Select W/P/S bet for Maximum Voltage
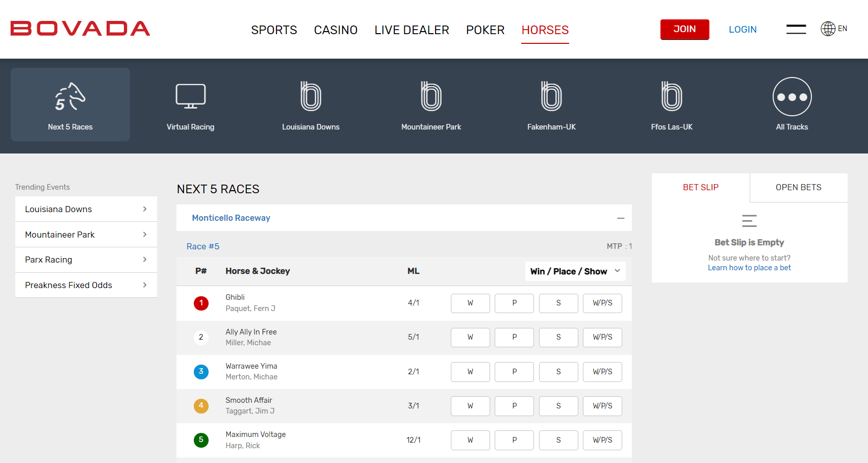 click(603, 440)
